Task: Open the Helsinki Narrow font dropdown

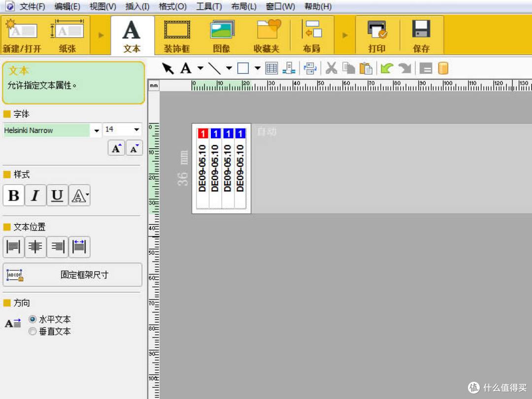Action: pyautogui.click(x=97, y=130)
